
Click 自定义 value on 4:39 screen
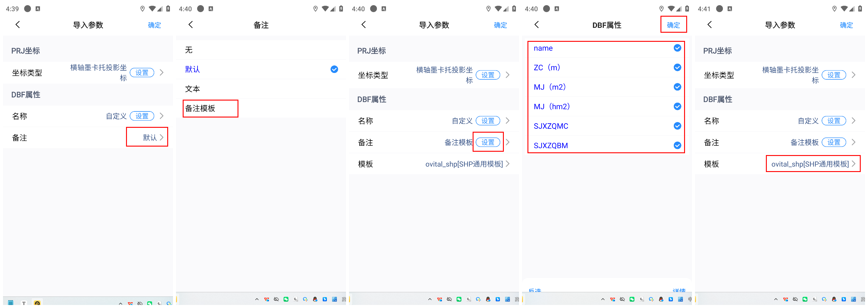pos(116,116)
